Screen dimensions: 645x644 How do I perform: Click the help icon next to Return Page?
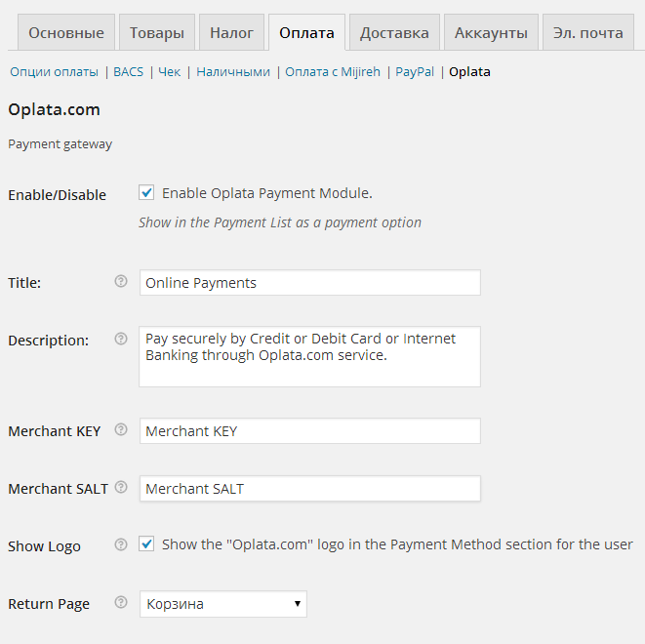[121, 602]
